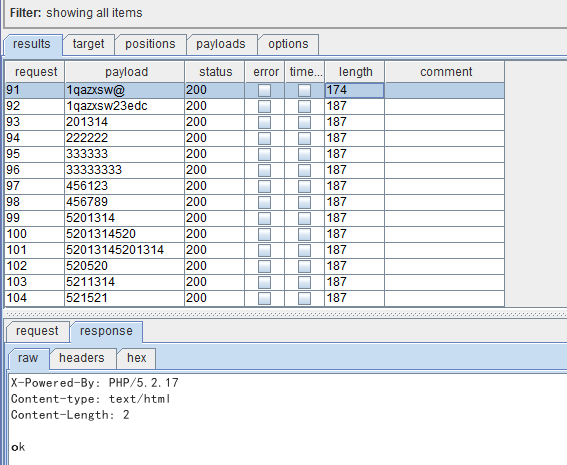Open the headers view tab
The image size is (567, 465).
click(82, 358)
